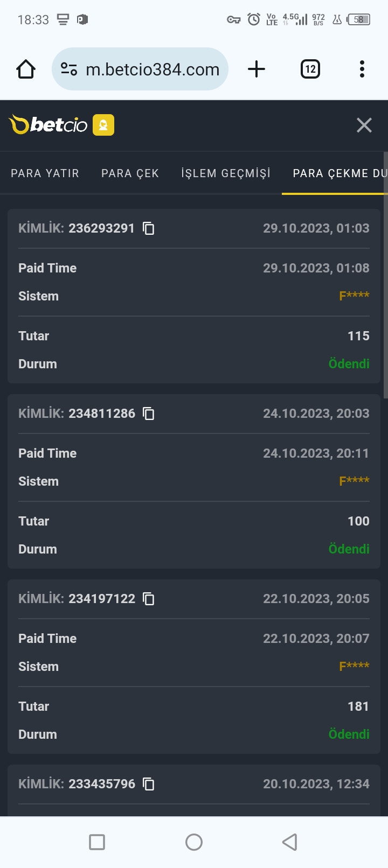Open browser home page
The height and width of the screenshot is (868, 388).
coord(26,69)
